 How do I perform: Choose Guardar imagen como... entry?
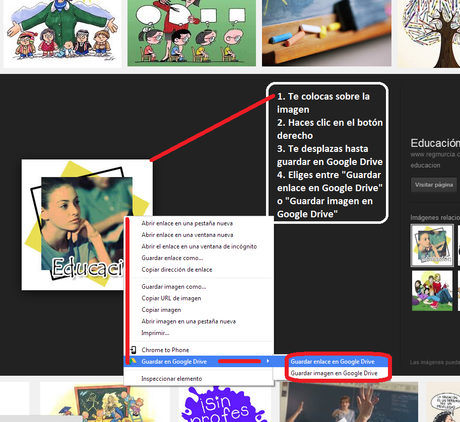[174, 287]
